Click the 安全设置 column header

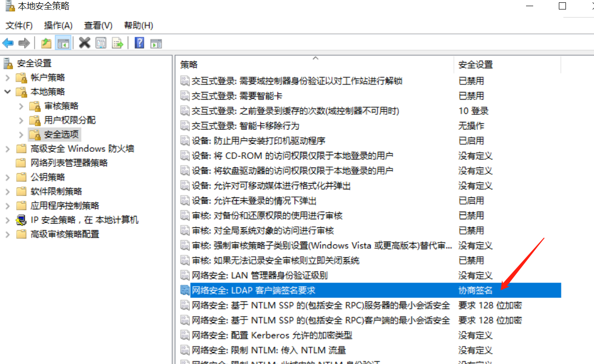(475, 64)
